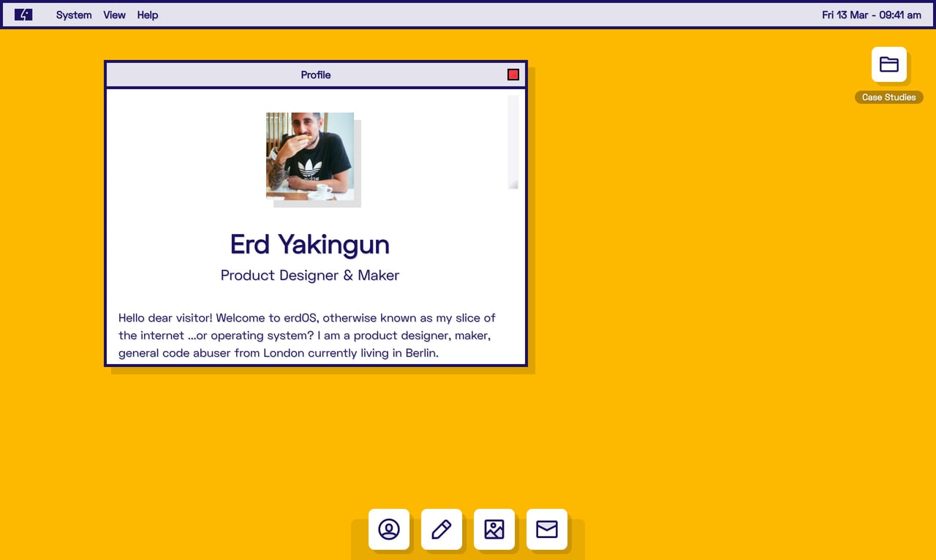
Task: Open the View menu
Action: [114, 15]
